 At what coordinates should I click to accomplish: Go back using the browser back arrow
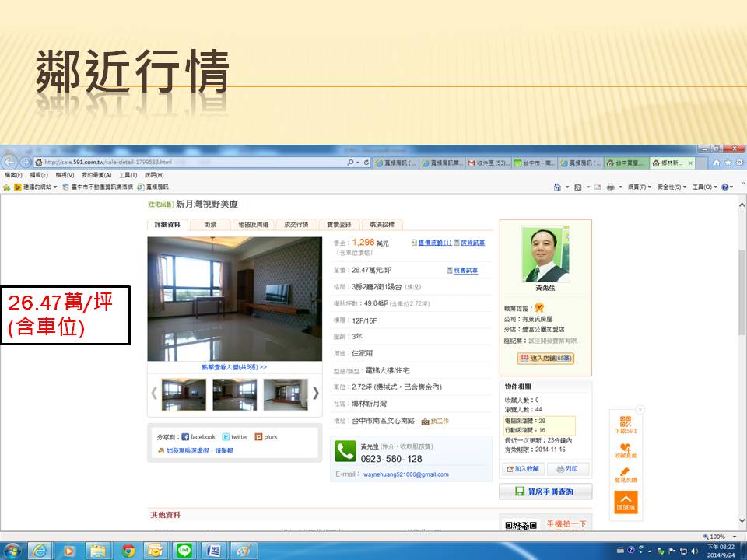pyautogui.click(x=9, y=162)
